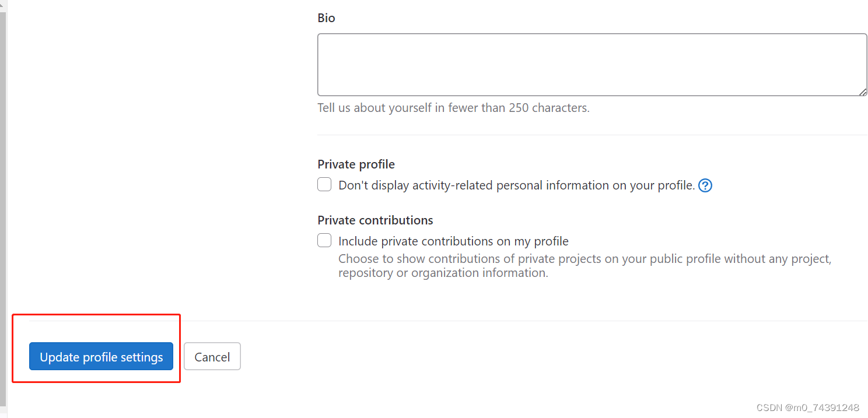The width and height of the screenshot is (868, 418).
Task: Click the vertical scrollbar thumb
Action: tap(3, 204)
